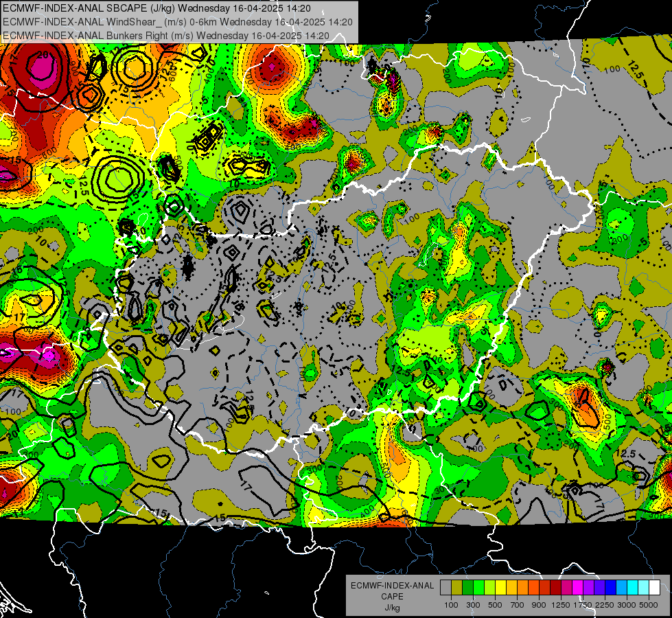This screenshot has width=672, height=618.
Task: Click the 1750 legend tick label
Action: 583,605
